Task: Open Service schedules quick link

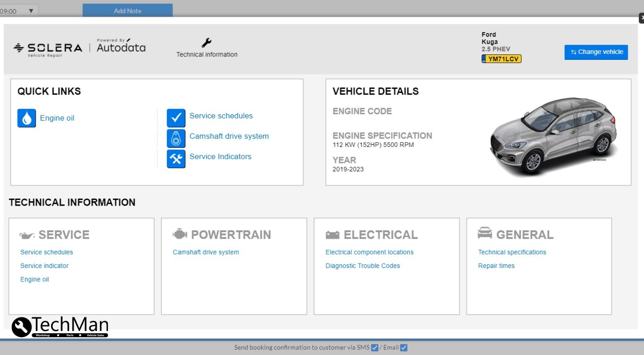Action: click(221, 116)
